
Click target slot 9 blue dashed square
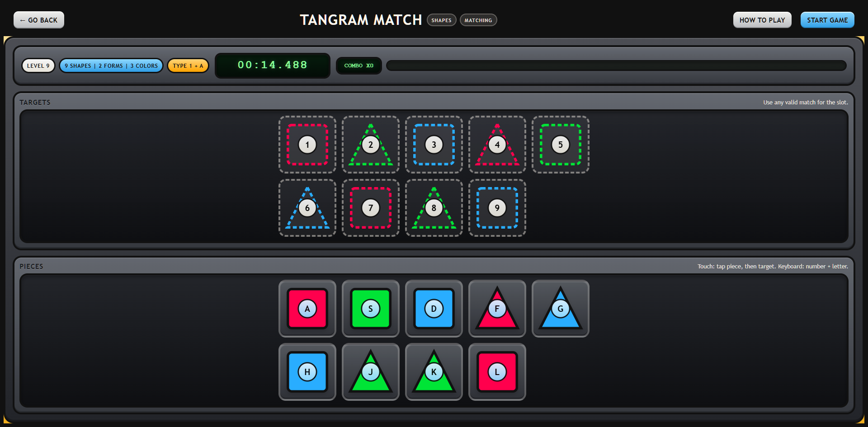point(497,208)
